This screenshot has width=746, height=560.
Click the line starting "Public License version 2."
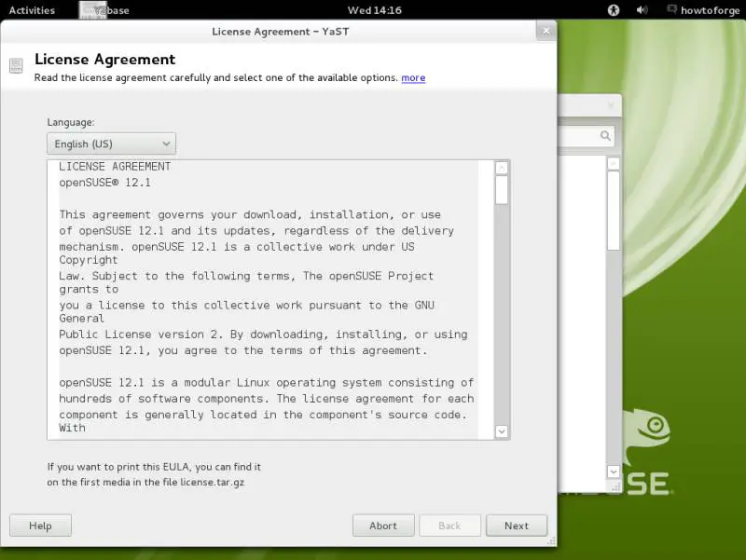(x=263, y=335)
